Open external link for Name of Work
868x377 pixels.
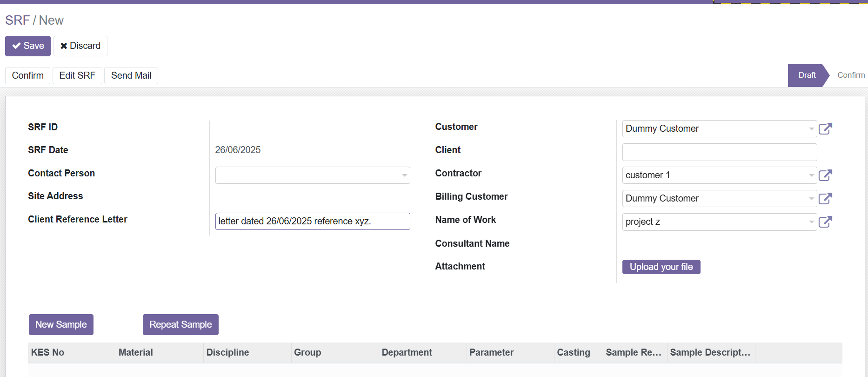click(825, 222)
